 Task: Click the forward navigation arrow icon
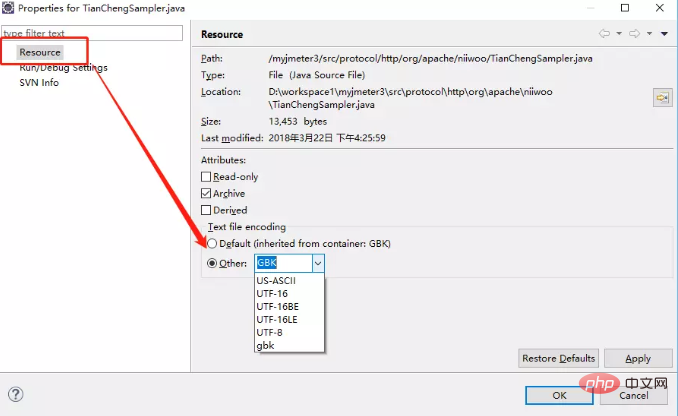point(634,34)
